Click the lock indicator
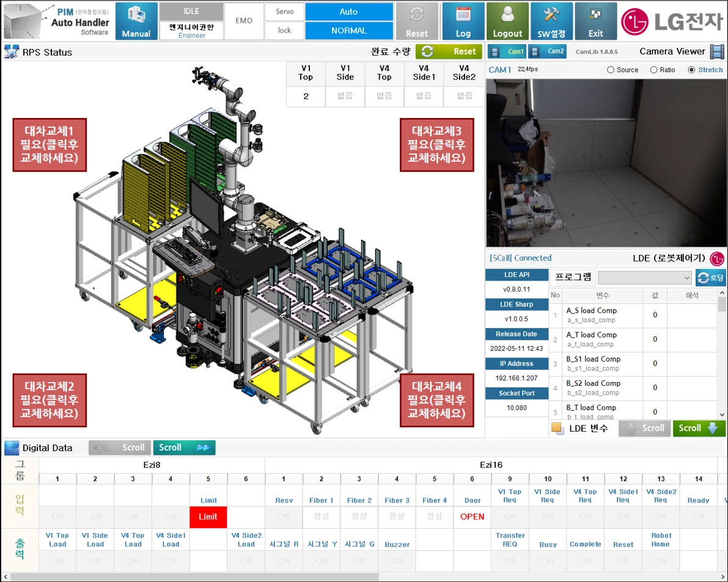Viewport: 728px width, 582px height. [x=284, y=31]
